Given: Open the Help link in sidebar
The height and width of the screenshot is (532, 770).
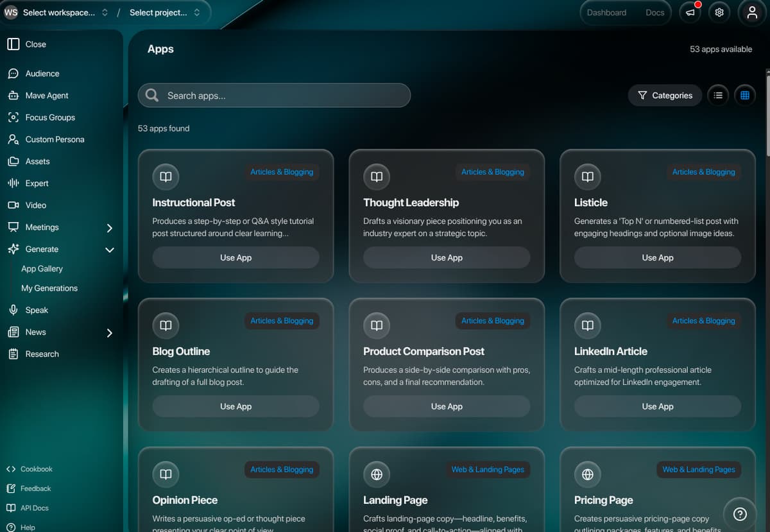Looking at the screenshot, I should (x=28, y=527).
